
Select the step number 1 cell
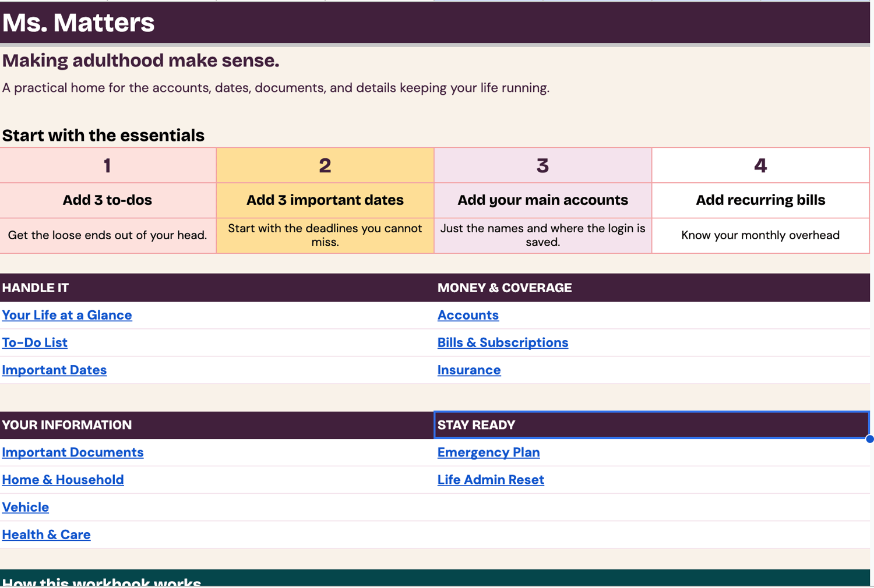(x=108, y=165)
